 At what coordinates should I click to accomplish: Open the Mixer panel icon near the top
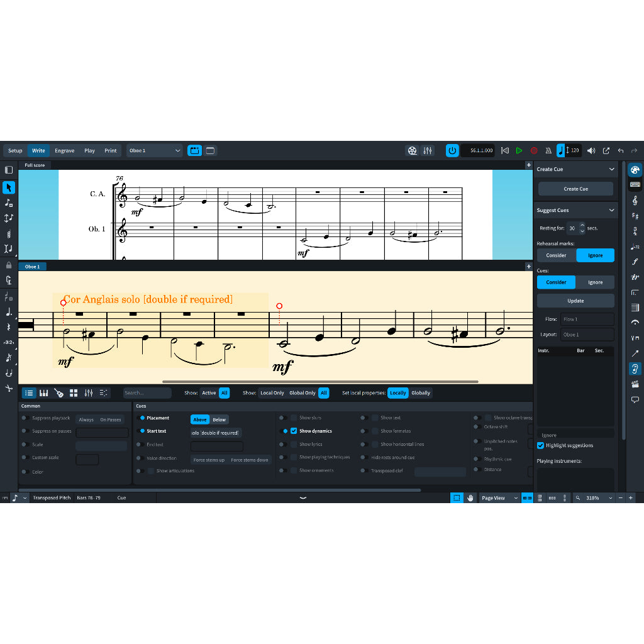pyautogui.click(x=428, y=150)
